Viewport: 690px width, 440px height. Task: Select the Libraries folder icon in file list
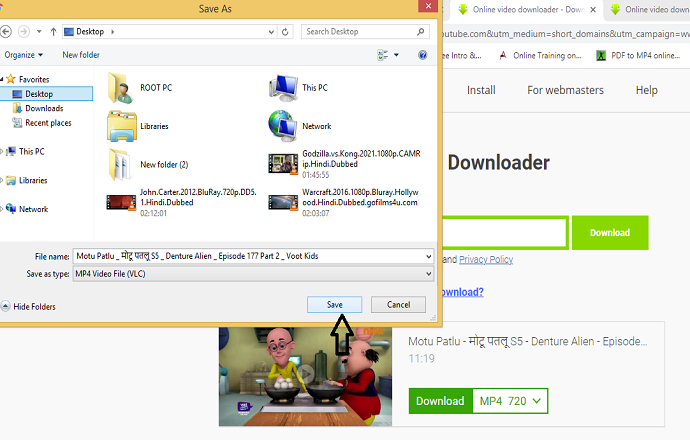(121, 126)
